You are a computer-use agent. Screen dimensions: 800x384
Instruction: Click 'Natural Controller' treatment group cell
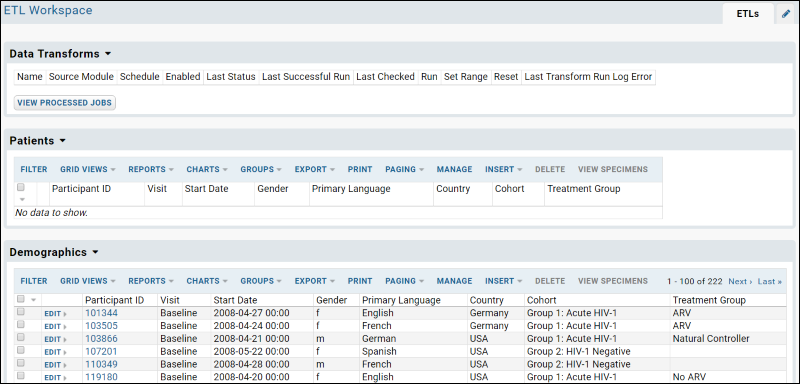click(711, 339)
